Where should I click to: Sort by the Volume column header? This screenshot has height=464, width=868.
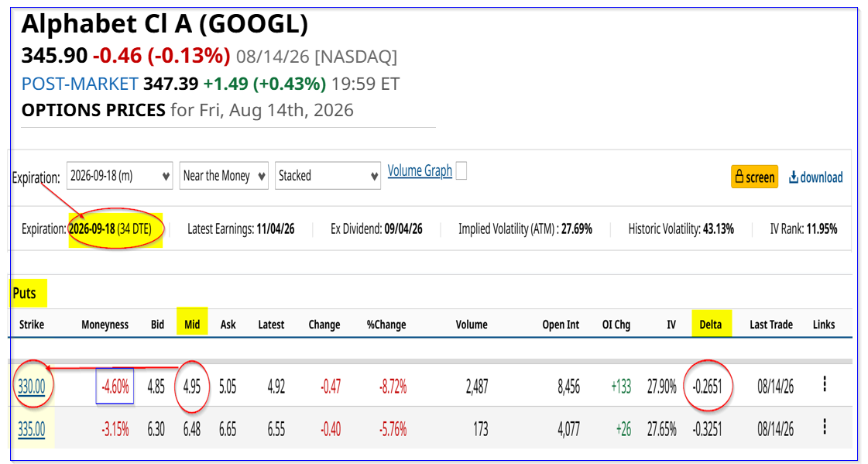coord(472,325)
